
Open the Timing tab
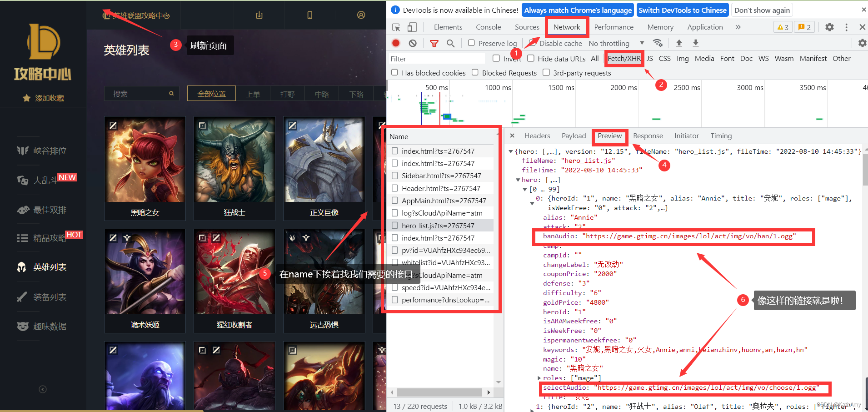(721, 136)
